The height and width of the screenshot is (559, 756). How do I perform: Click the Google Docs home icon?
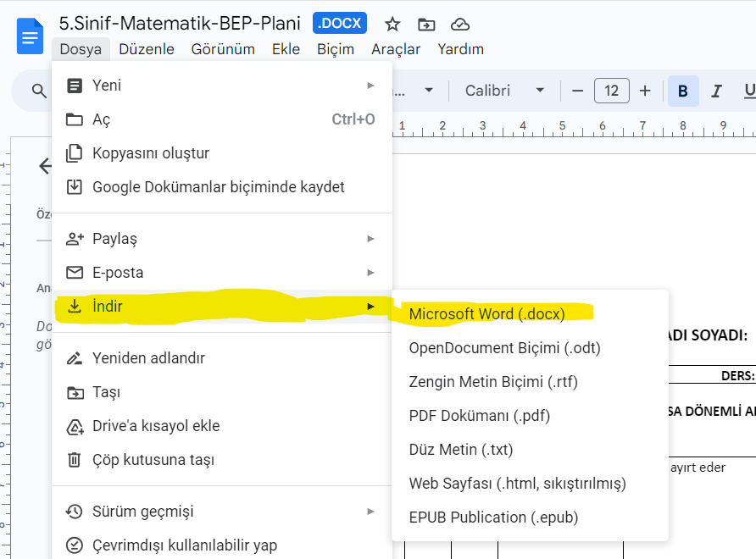click(x=30, y=36)
